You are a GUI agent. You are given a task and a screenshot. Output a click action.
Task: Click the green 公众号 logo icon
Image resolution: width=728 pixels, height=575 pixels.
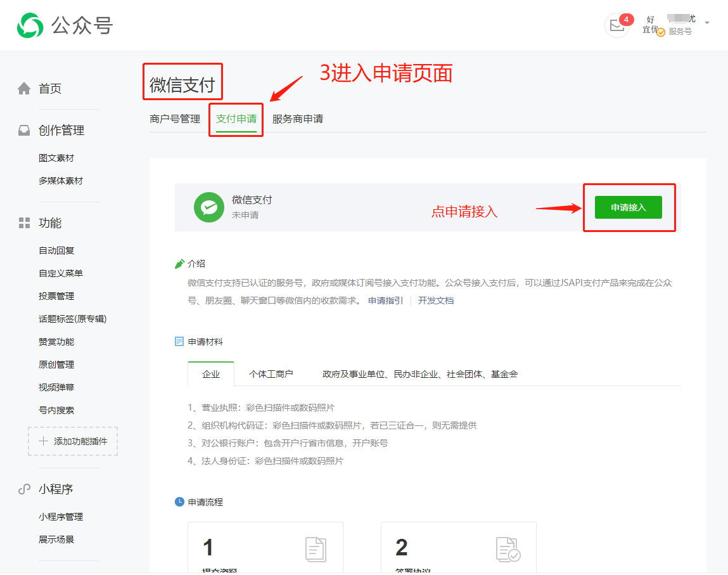30,25
